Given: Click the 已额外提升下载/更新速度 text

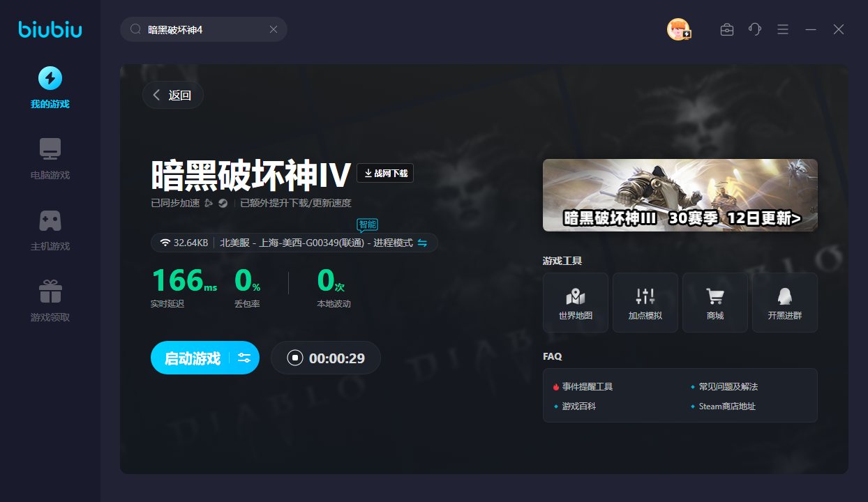Looking at the screenshot, I should click(x=296, y=204).
